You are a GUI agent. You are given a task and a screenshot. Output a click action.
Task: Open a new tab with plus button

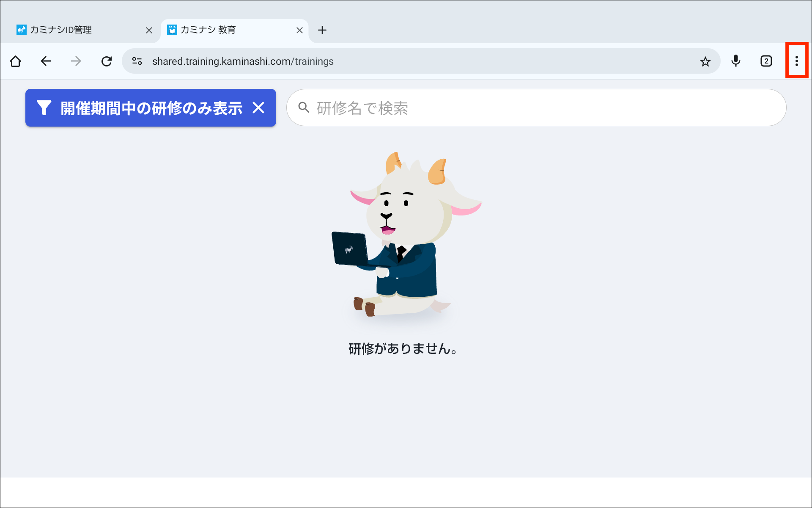click(322, 30)
